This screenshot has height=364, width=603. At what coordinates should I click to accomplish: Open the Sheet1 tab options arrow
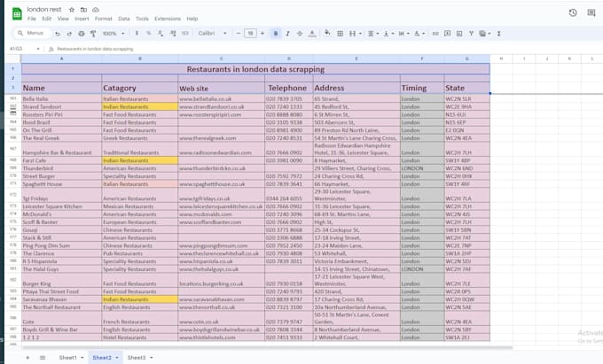click(82, 358)
